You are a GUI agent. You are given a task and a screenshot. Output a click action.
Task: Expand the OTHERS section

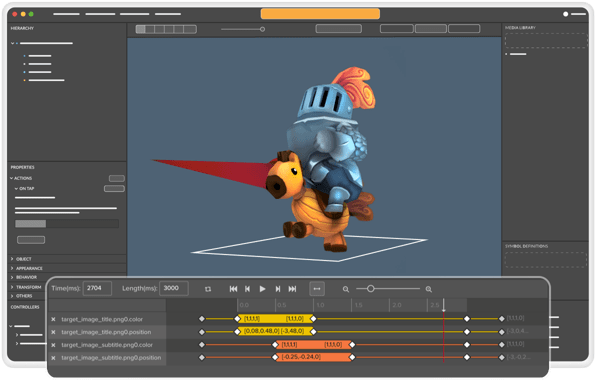(12, 296)
